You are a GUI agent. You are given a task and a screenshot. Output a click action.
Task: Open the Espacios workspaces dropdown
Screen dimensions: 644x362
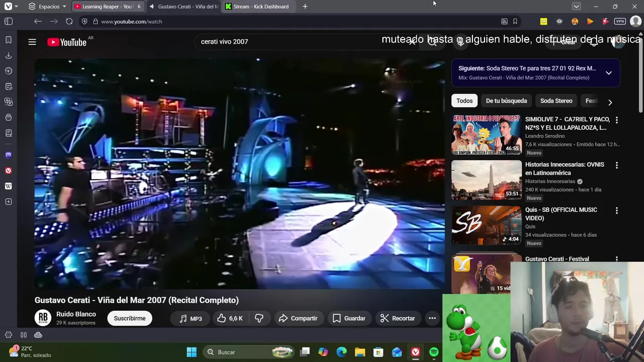tap(47, 7)
